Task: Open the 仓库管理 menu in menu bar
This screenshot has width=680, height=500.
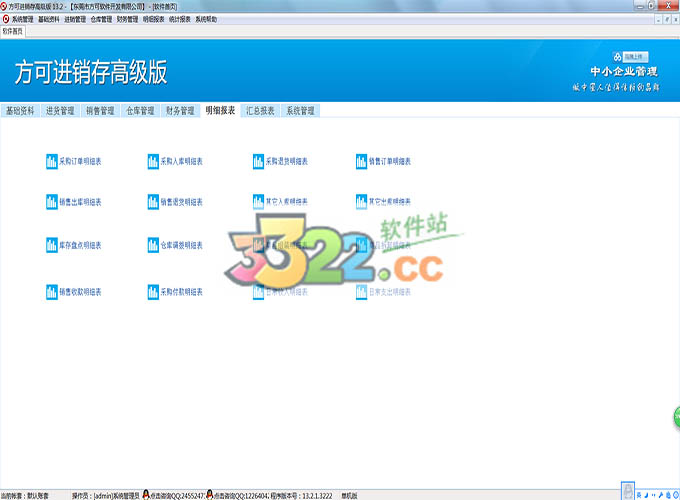Action: 101,19
